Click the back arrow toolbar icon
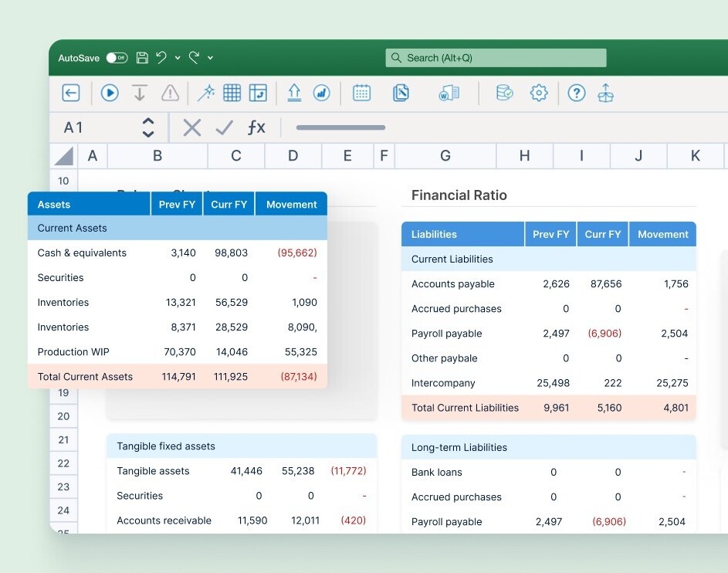Image resolution: width=728 pixels, height=573 pixels. 71,93
